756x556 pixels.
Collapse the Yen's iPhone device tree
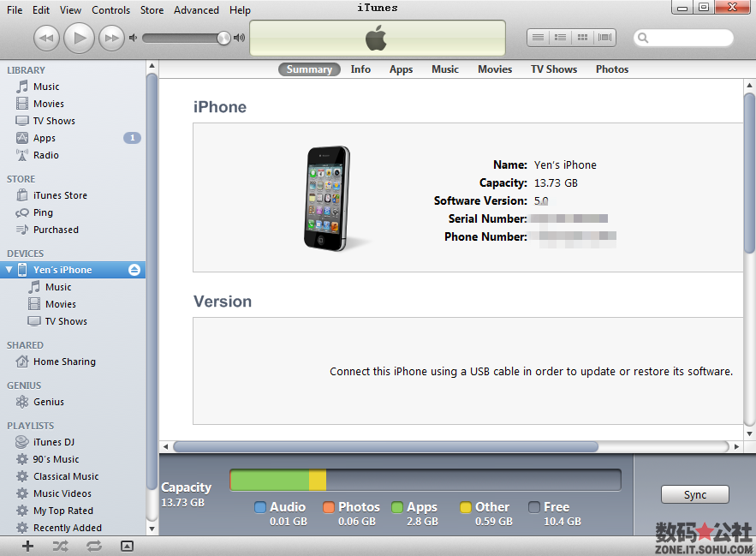[8, 269]
